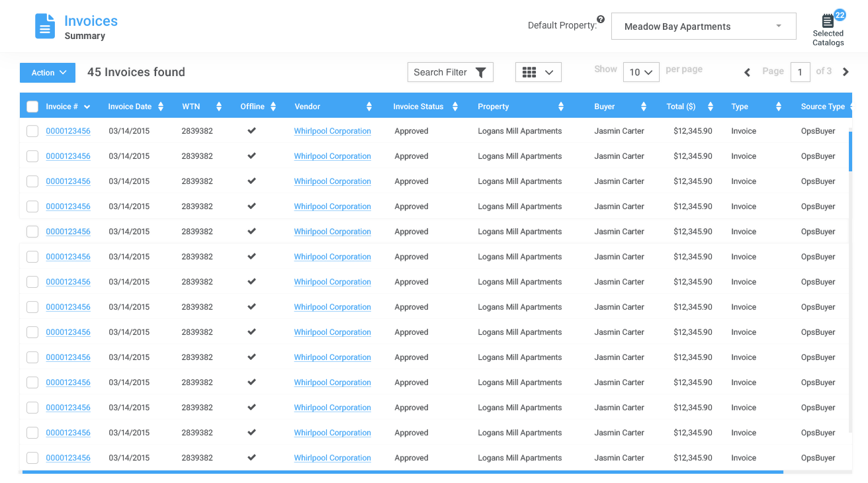
Task: Click the Default Property help question mark
Action: [601, 19]
